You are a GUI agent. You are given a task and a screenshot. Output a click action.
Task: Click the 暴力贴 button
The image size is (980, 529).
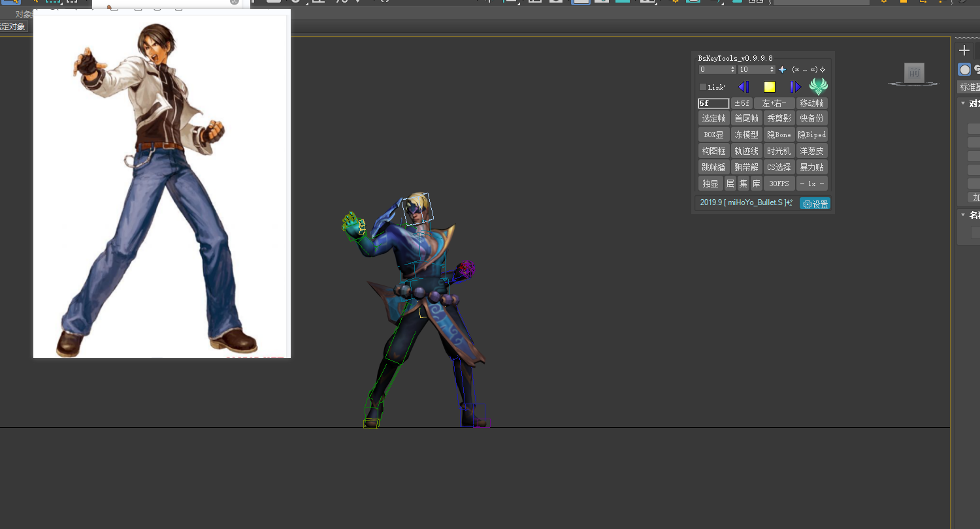click(812, 167)
